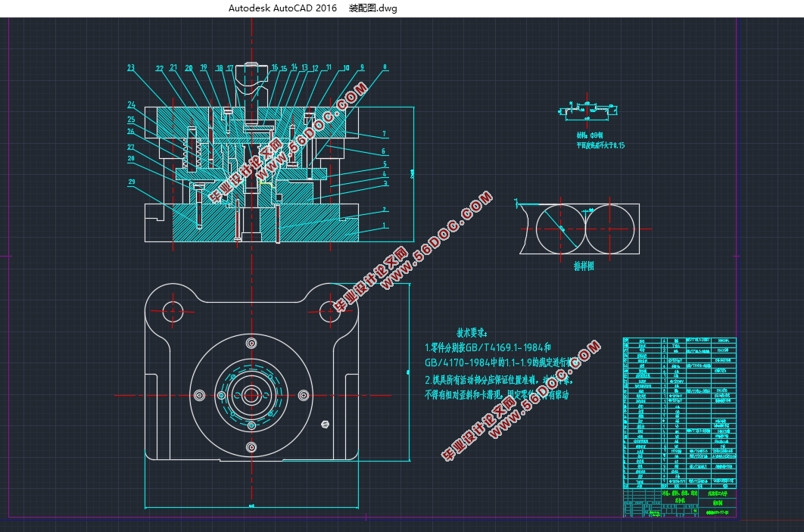The image size is (804, 532).
Task: Click the parts list table in title block
Action: pos(679,413)
